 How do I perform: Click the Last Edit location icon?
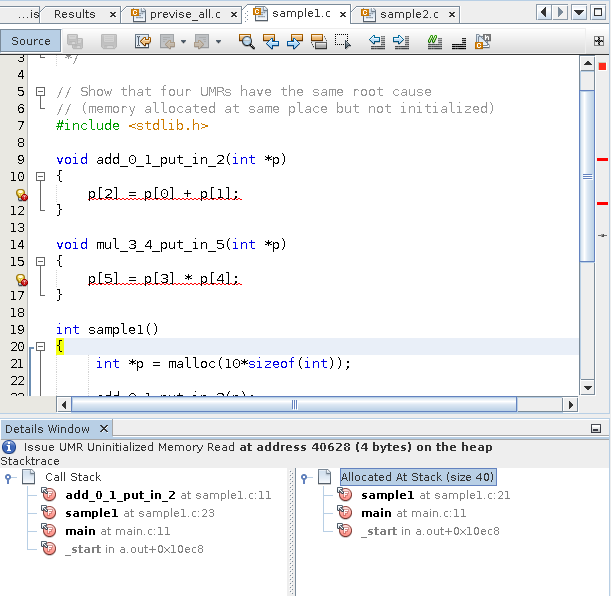[x=143, y=41]
